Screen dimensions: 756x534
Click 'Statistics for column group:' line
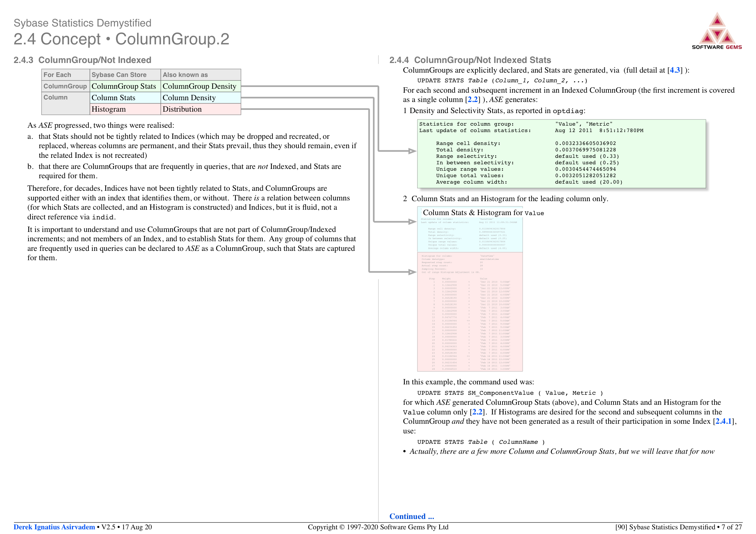515,124
